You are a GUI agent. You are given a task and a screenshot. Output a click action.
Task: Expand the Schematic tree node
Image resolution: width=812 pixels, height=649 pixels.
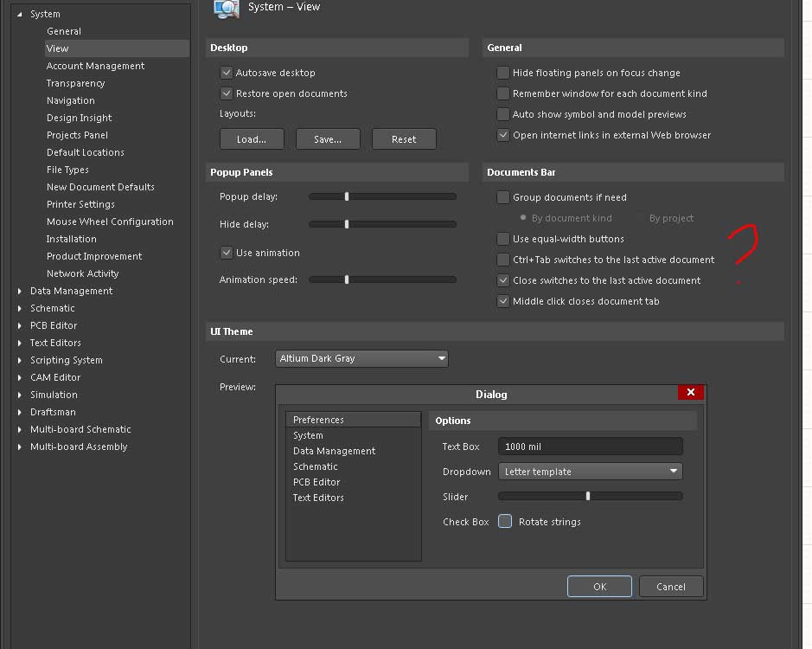pos(20,309)
